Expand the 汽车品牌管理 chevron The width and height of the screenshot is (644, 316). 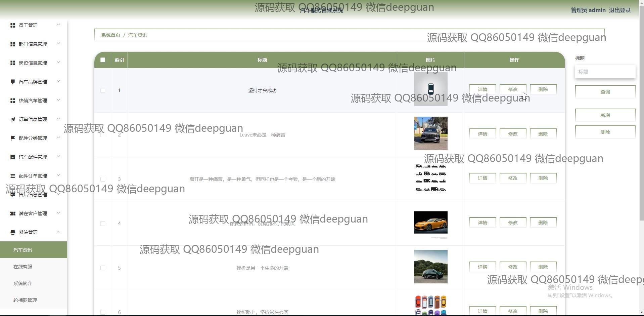coord(58,81)
